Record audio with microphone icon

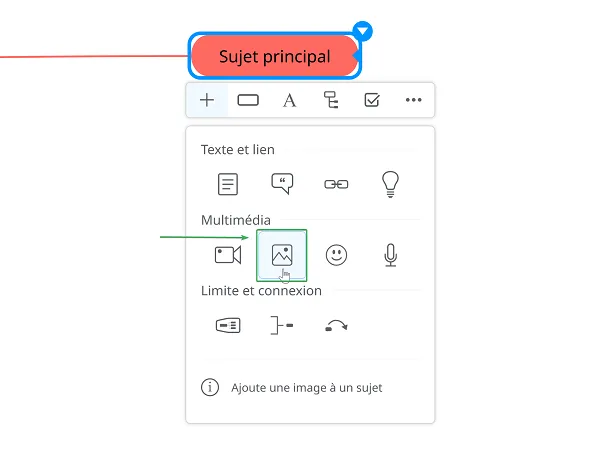pos(390,255)
